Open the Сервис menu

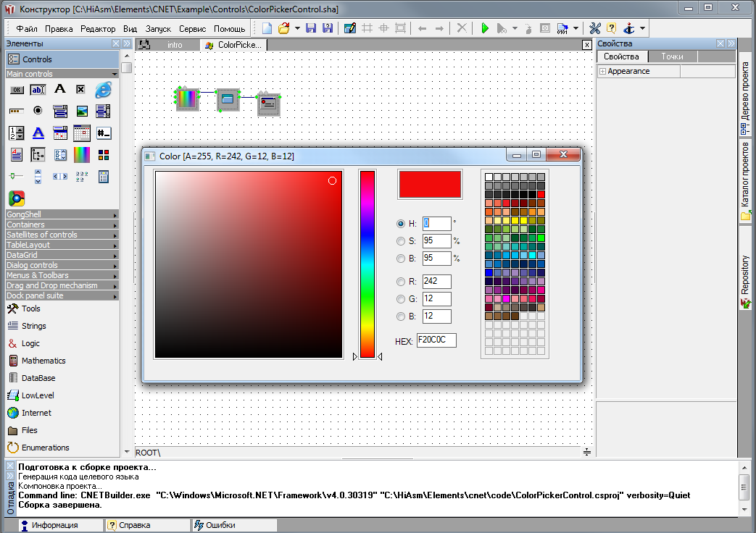coord(192,29)
